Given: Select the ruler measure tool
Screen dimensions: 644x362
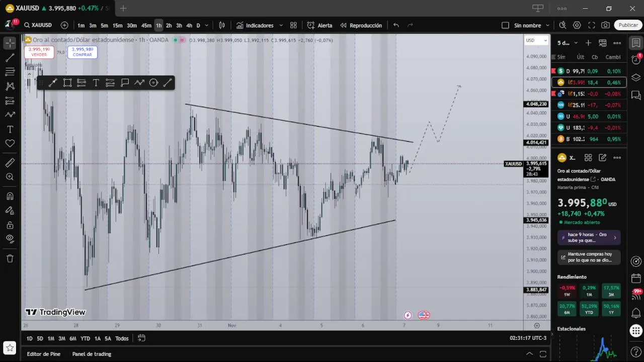Looking at the screenshot, I should 10,163.
